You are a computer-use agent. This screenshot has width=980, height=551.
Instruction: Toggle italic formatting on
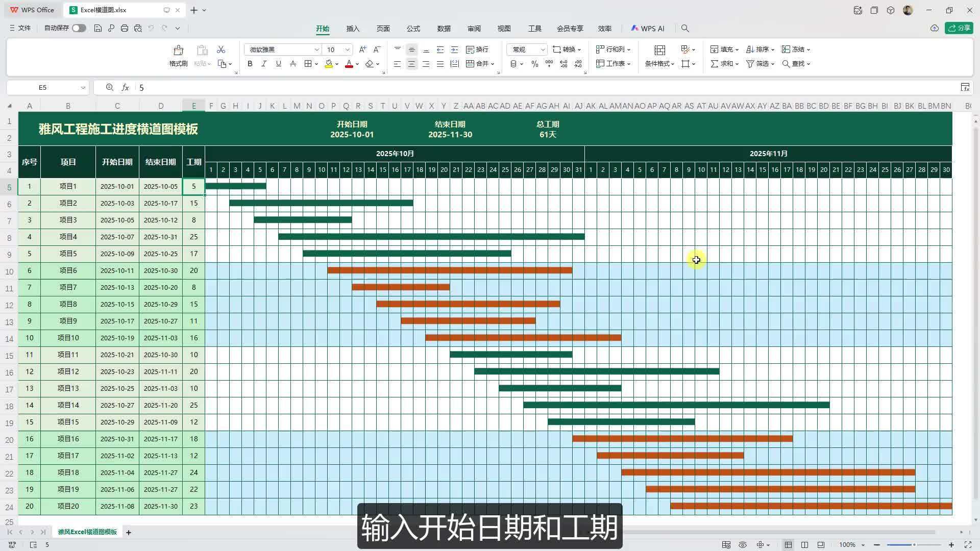pyautogui.click(x=264, y=64)
